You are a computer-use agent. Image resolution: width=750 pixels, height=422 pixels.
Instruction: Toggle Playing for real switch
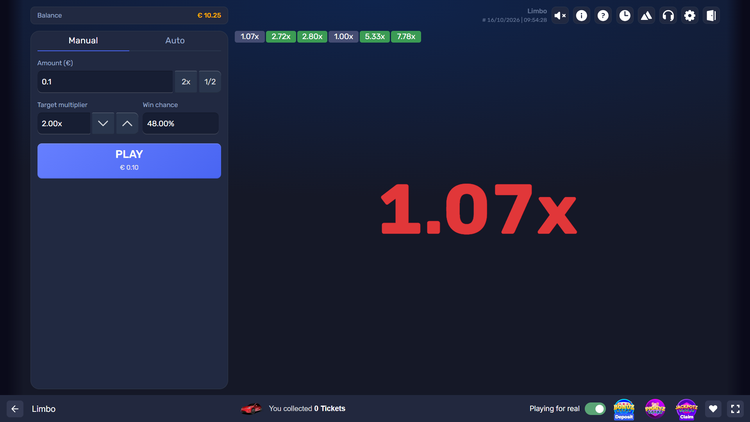point(595,409)
